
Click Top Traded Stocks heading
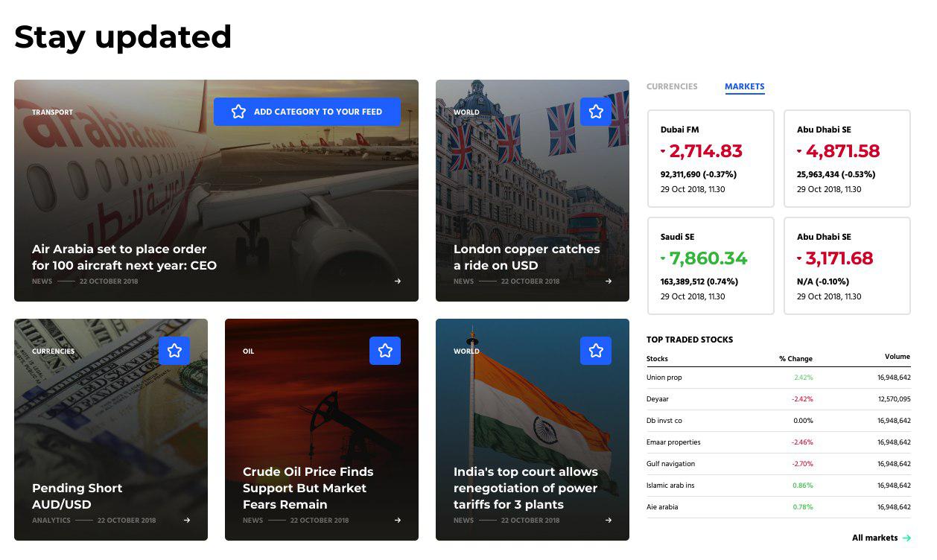(690, 340)
